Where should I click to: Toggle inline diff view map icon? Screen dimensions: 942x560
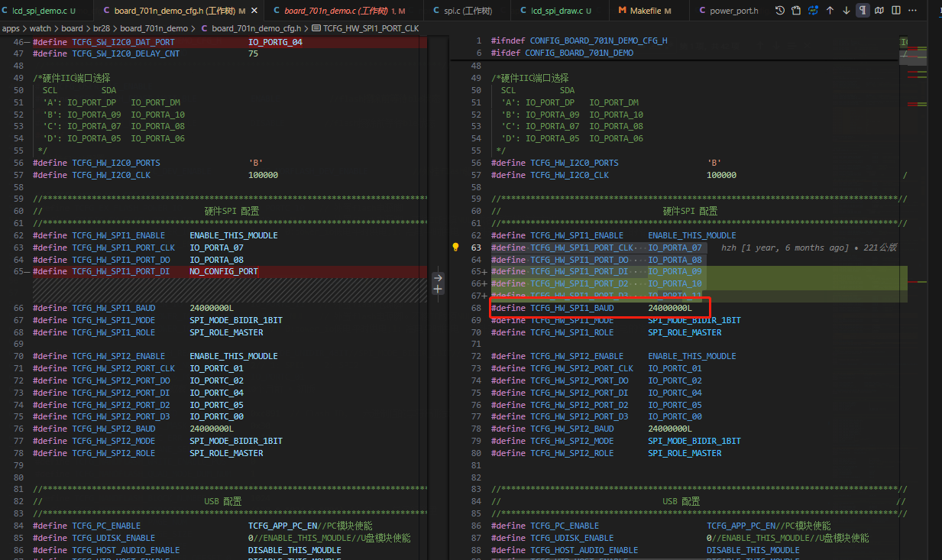click(x=879, y=11)
